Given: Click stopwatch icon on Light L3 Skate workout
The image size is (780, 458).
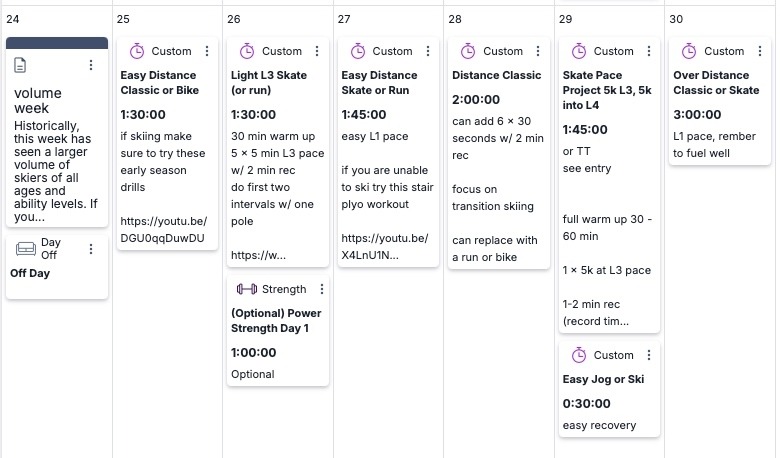Looking at the screenshot, I should [x=247, y=51].
